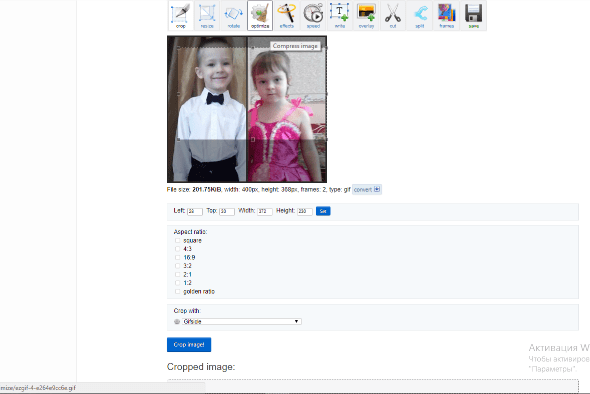
Task: Open the rotate tool
Action: pos(234,15)
